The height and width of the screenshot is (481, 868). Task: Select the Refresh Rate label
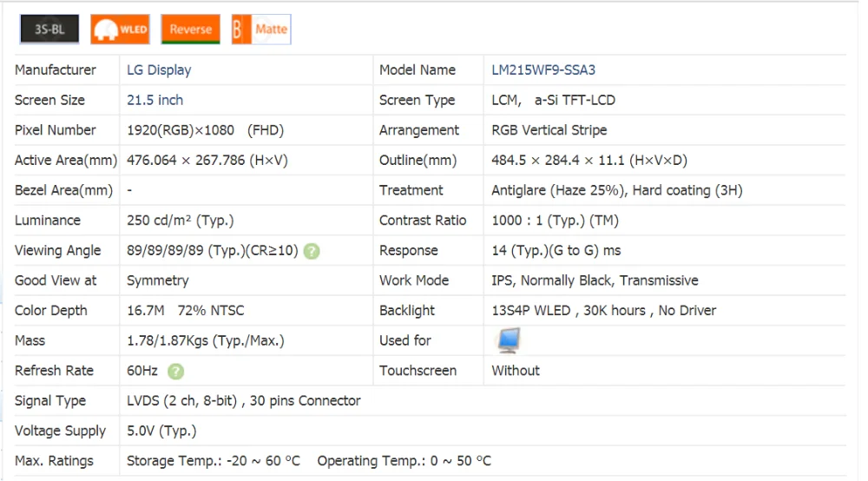click(x=54, y=371)
